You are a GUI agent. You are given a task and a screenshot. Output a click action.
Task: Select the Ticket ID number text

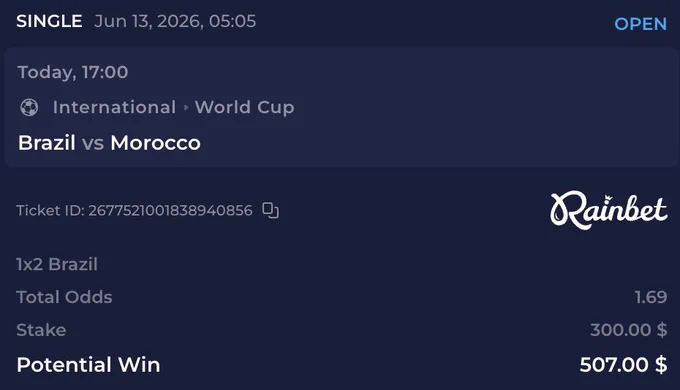pyautogui.click(x=170, y=210)
